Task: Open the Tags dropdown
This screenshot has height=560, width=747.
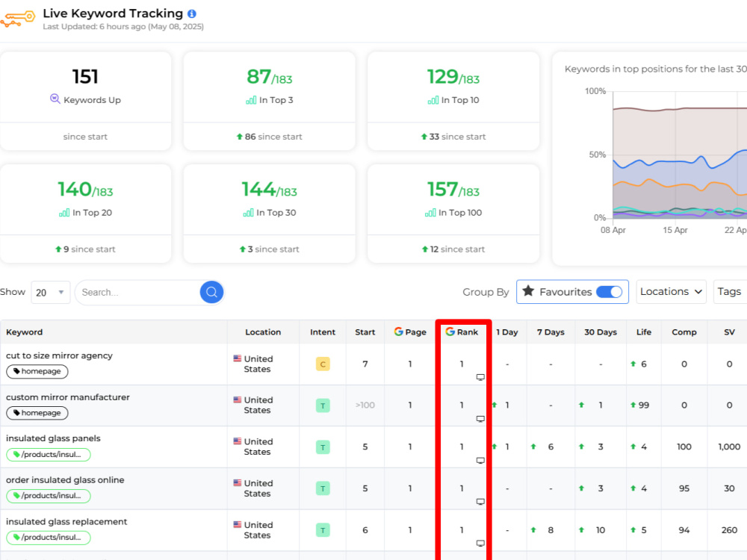Action: tap(729, 291)
